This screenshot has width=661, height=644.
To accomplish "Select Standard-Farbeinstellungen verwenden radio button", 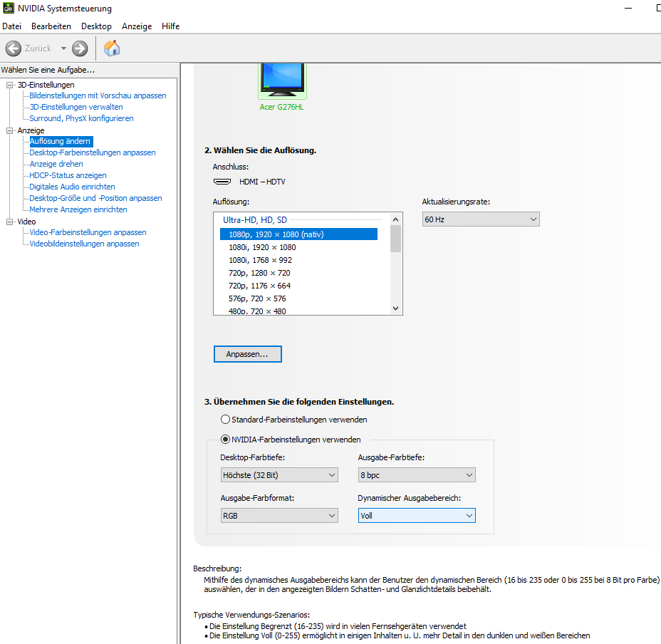I will pyautogui.click(x=226, y=420).
